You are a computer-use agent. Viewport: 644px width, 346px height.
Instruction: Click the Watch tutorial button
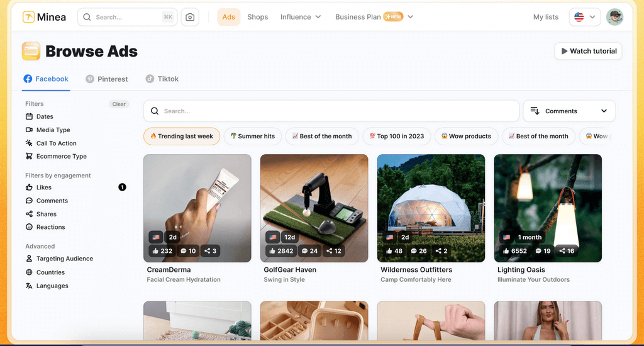[588, 51]
